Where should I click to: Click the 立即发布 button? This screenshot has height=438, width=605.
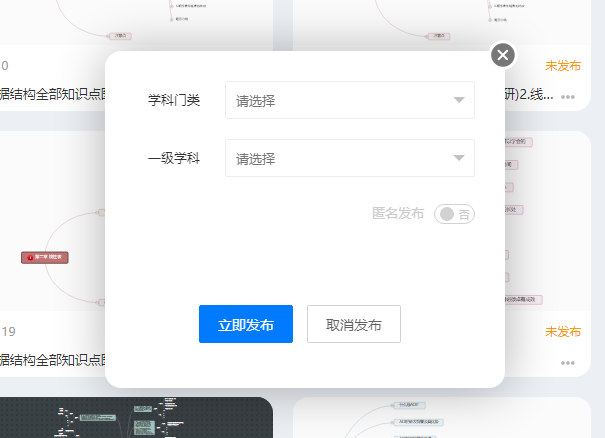click(246, 324)
